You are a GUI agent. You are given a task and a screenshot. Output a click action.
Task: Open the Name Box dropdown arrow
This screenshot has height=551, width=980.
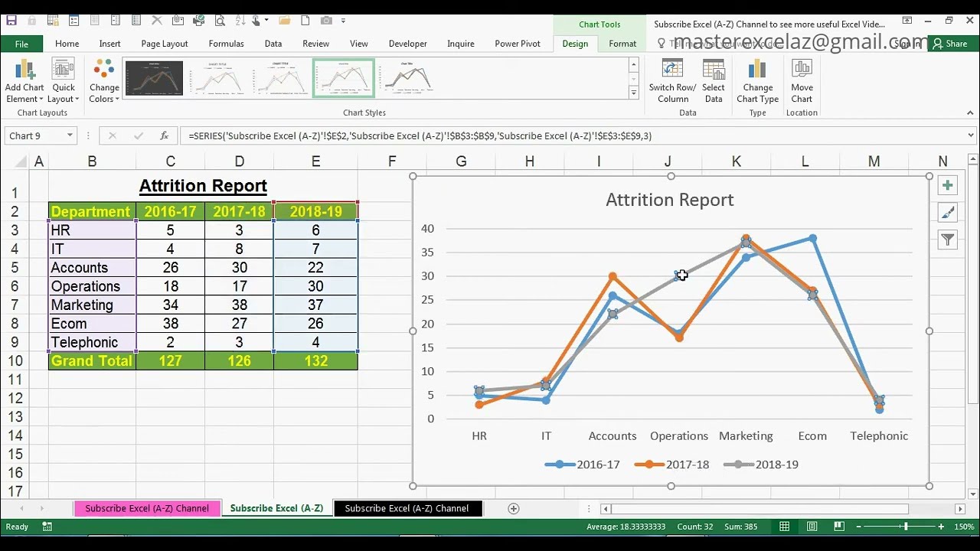click(x=70, y=135)
